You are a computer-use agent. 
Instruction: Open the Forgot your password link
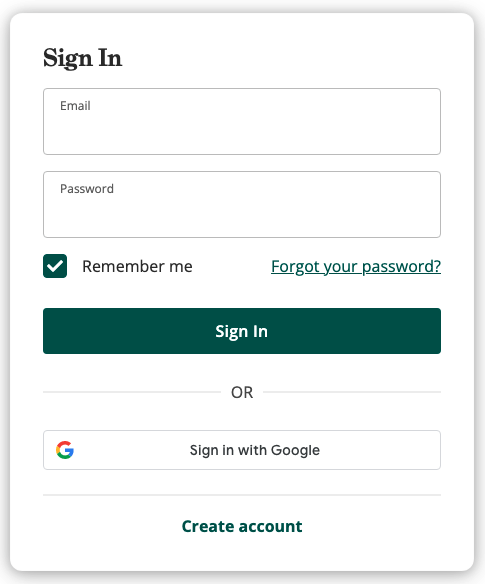pos(356,267)
